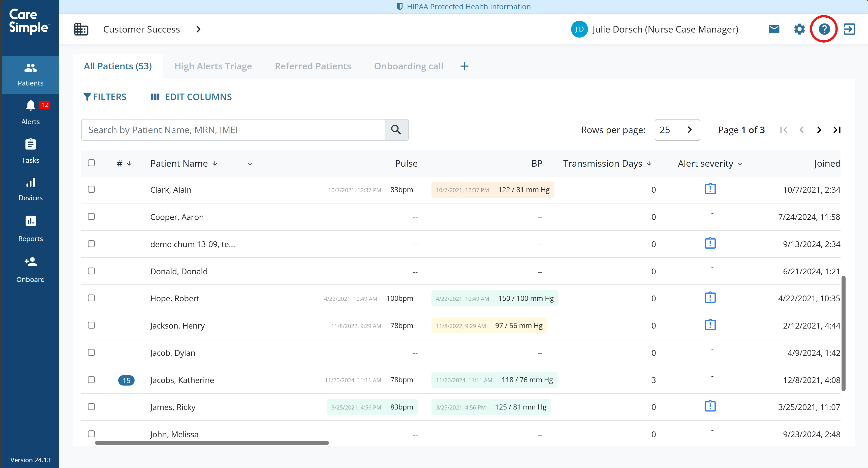The height and width of the screenshot is (468, 868).
Task: Click EDIT COLUMNS button
Action: (191, 97)
